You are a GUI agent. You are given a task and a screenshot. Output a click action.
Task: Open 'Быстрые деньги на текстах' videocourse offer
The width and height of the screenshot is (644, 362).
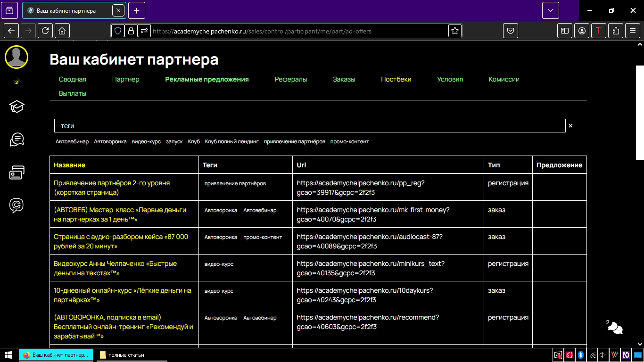tap(116, 268)
